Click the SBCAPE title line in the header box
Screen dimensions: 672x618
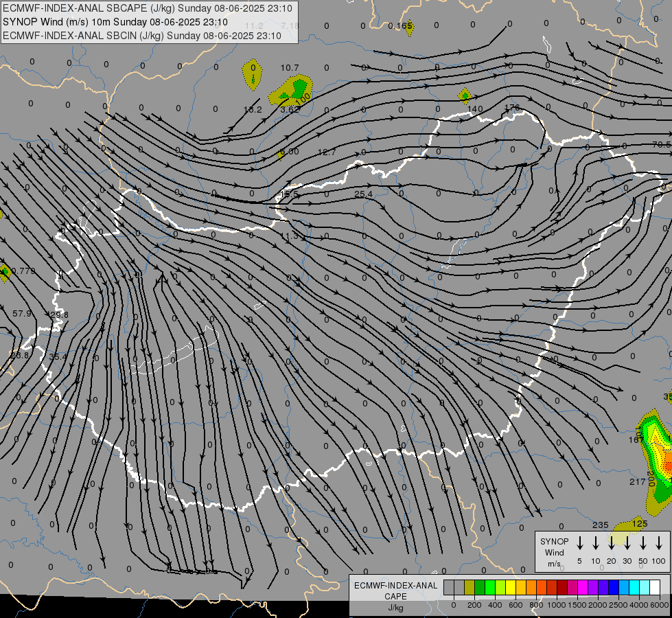tap(148, 8)
